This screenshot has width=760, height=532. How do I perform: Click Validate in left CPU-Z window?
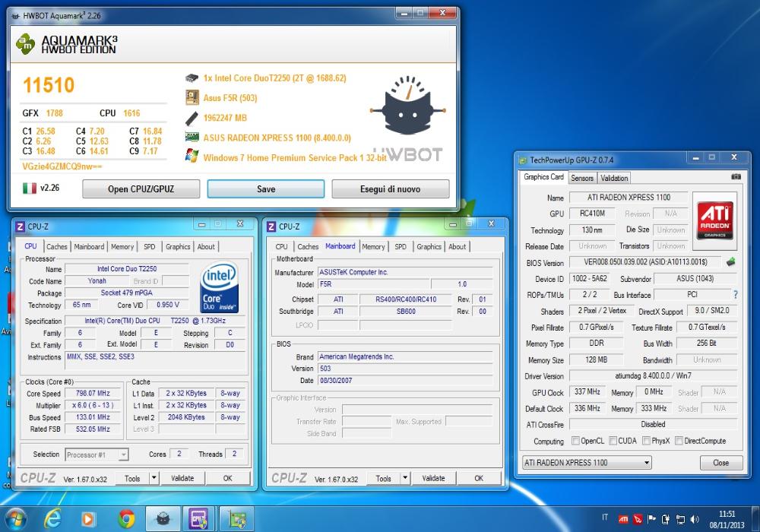coord(182,478)
